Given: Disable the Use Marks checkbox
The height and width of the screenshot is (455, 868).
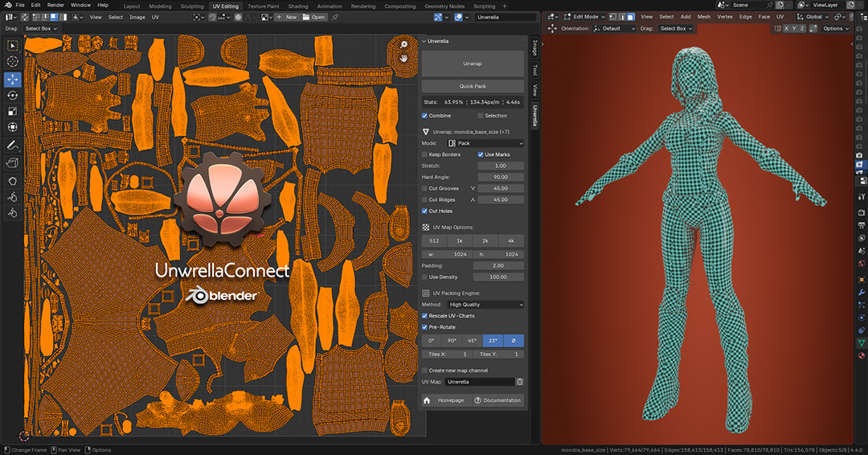Looking at the screenshot, I should pyautogui.click(x=481, y=154).
